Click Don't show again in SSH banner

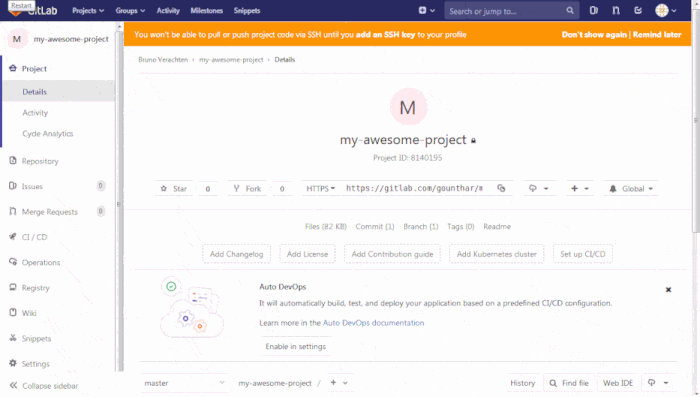594,34
